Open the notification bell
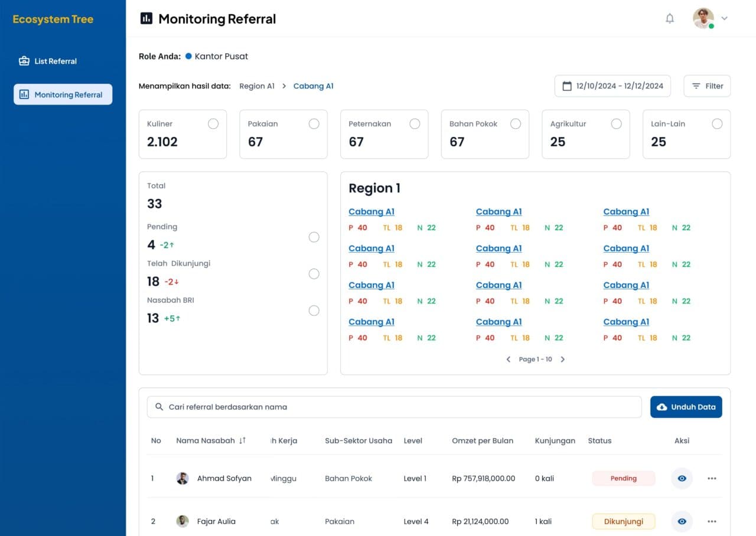 [670, 18]
